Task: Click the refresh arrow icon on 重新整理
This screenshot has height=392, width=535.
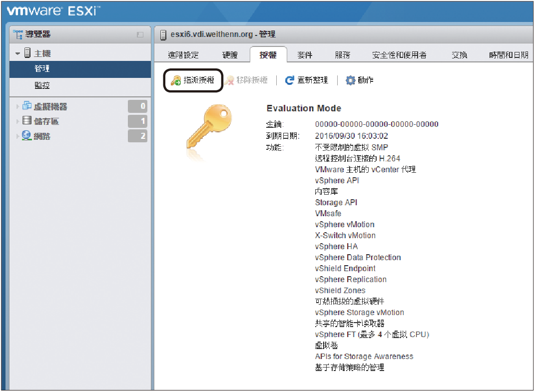Action: (289, 80)
